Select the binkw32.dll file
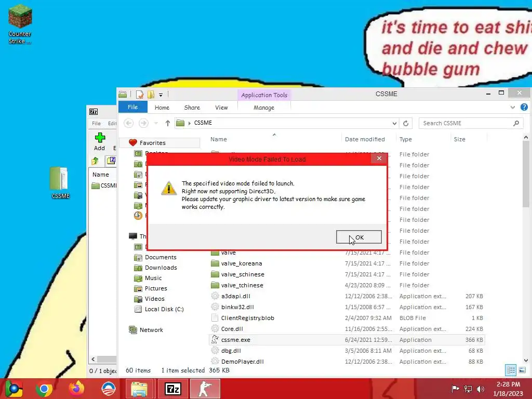 (237, 307)
